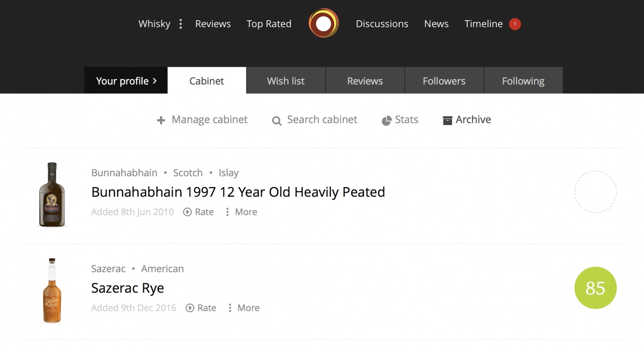Click the Archive box icon
This screenshot has width=644, height=347.
pos(447,120)
